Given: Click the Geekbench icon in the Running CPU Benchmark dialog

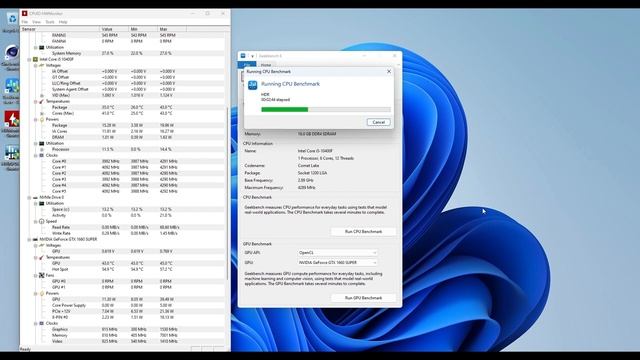Looking at the screenshot, I should coord(253,85).
